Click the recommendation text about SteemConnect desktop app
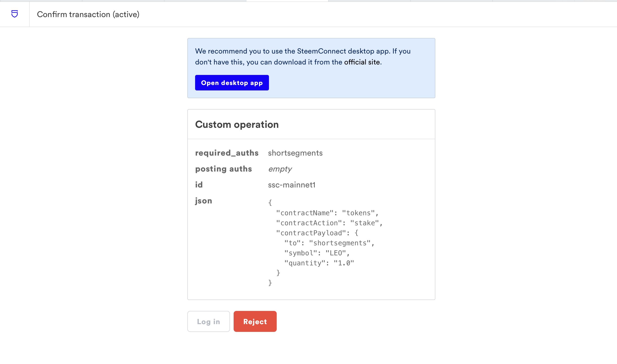617x364 pixels. tap(303, 56)
